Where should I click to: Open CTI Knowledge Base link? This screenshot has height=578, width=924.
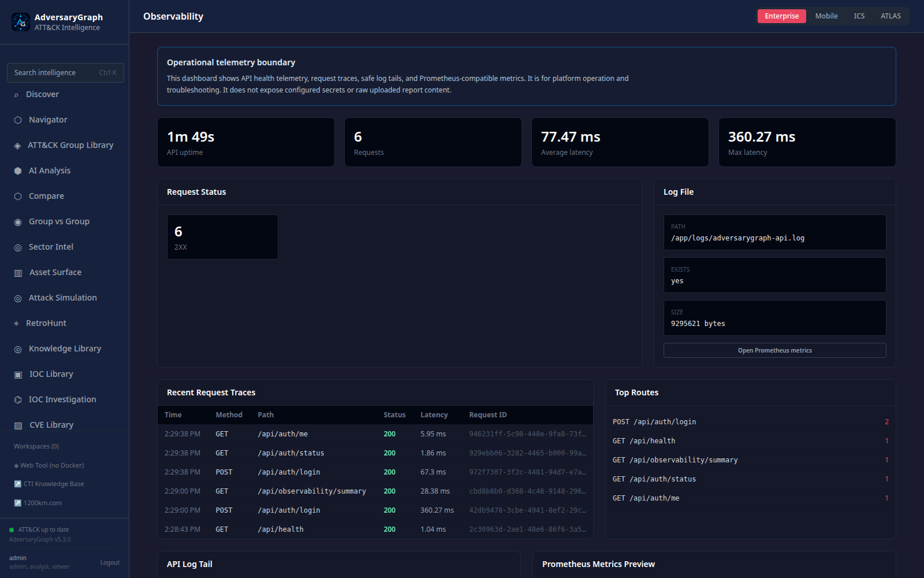(49, 484)
